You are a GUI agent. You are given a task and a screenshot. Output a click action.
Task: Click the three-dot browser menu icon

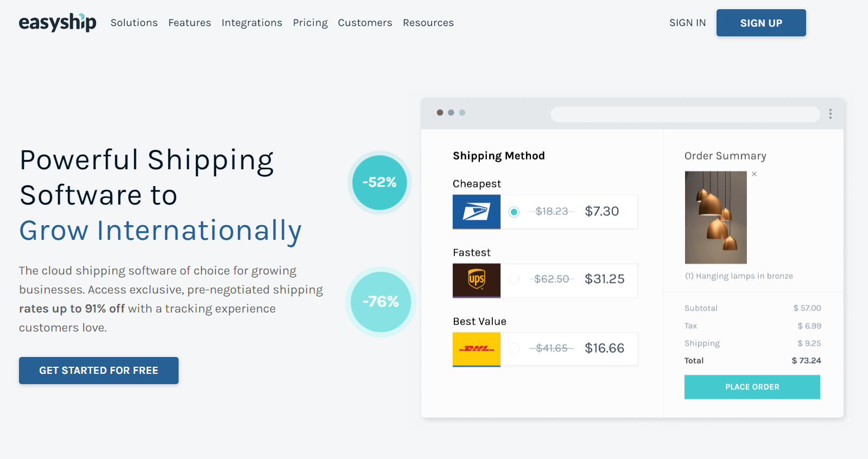(830, 114)
